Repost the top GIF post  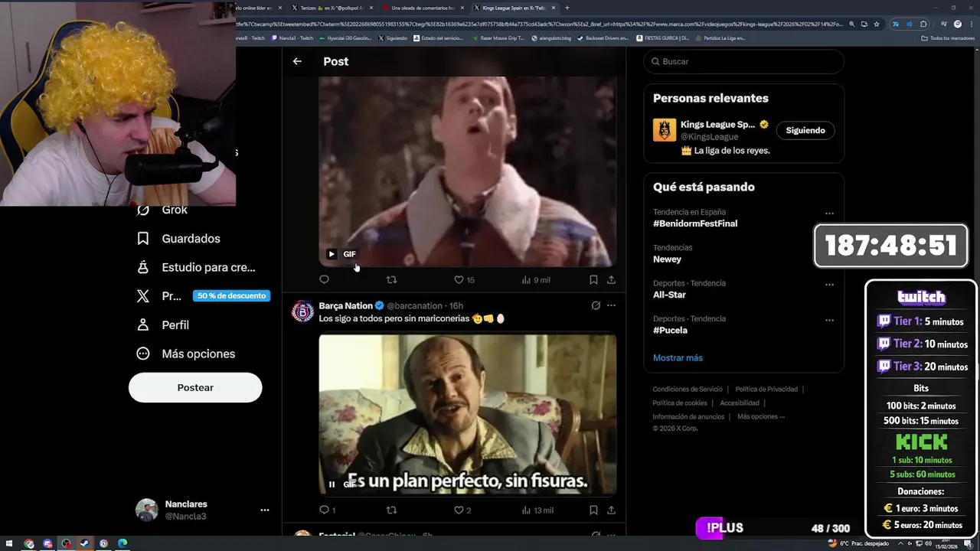pos(391,280)
